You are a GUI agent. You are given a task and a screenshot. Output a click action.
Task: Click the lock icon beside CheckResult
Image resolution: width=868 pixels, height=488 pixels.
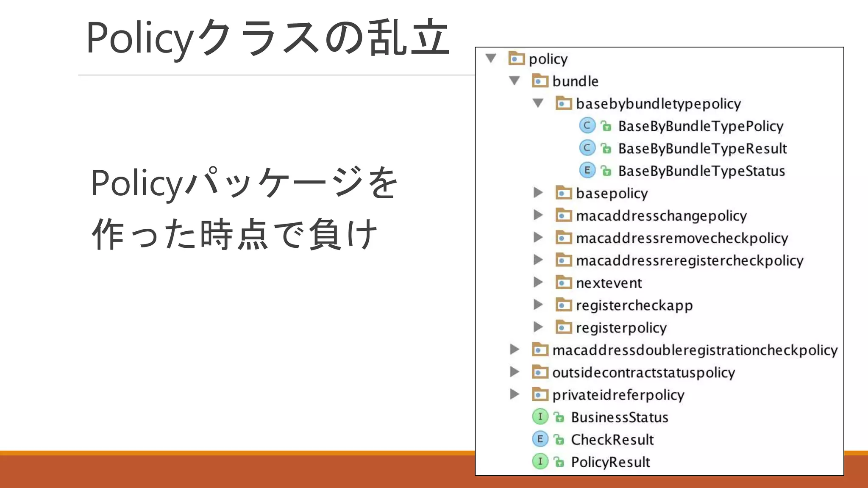[x=559, y=440]
